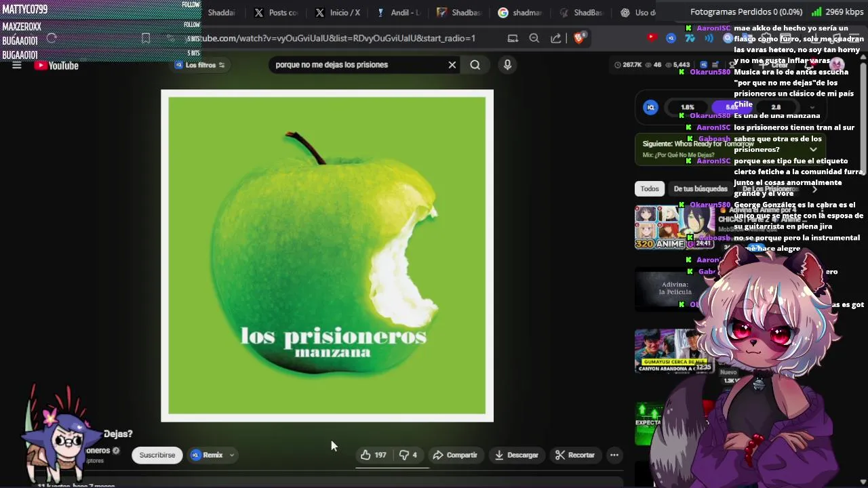Image resolution: width=868 pixels, height=488 pixels.
Task: Like the video (197 likes)
Action: pyautogui.click(x=374, y=455)
